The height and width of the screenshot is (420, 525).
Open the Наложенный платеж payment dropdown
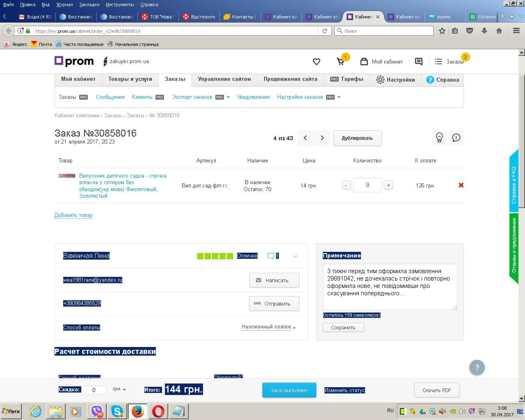point(268,327)
